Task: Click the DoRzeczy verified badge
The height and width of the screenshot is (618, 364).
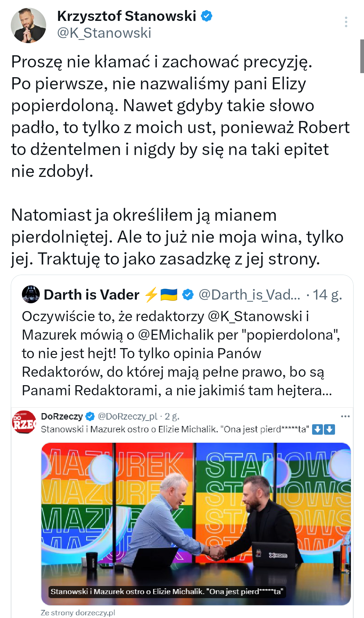Action: point(90,416)
